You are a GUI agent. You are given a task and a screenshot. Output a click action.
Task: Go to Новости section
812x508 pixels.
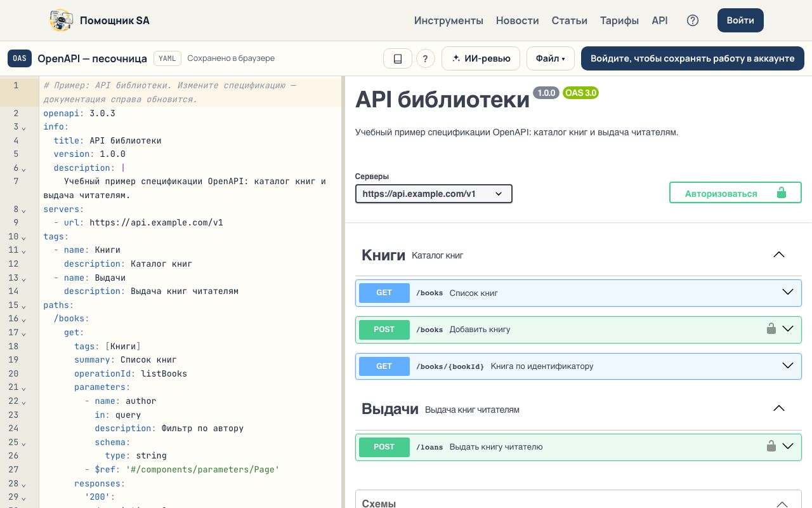pos(518,20)
